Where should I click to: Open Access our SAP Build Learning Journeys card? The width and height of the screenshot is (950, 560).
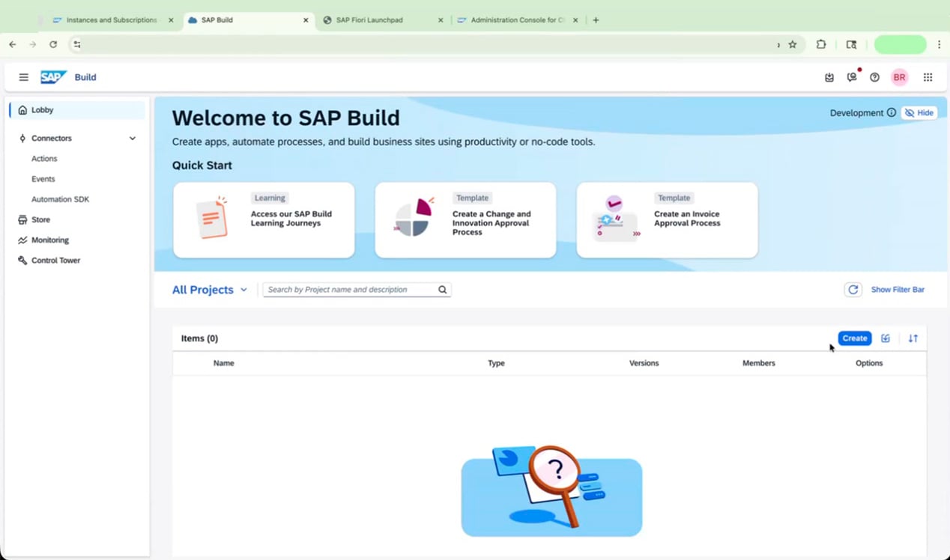[264, 220]
